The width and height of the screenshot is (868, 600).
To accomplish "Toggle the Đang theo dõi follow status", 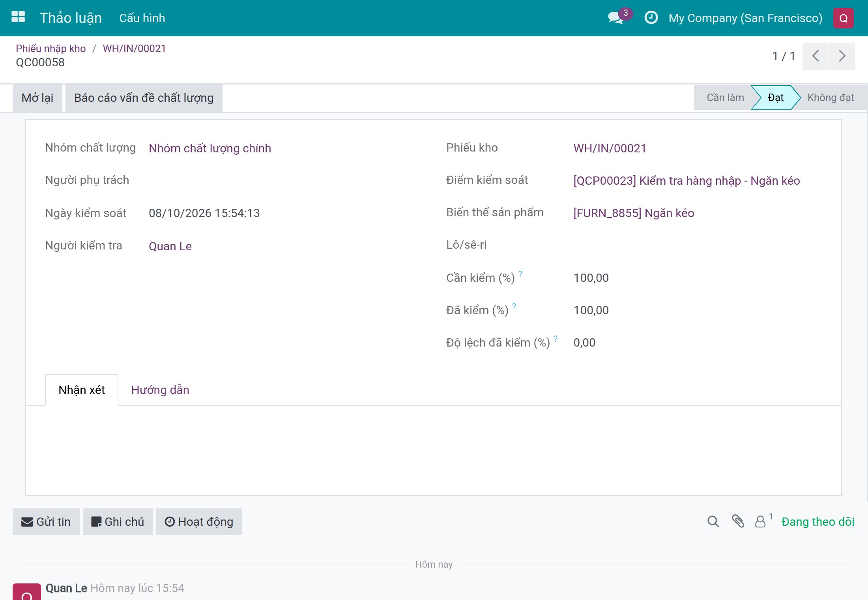I will click(818, 521).
